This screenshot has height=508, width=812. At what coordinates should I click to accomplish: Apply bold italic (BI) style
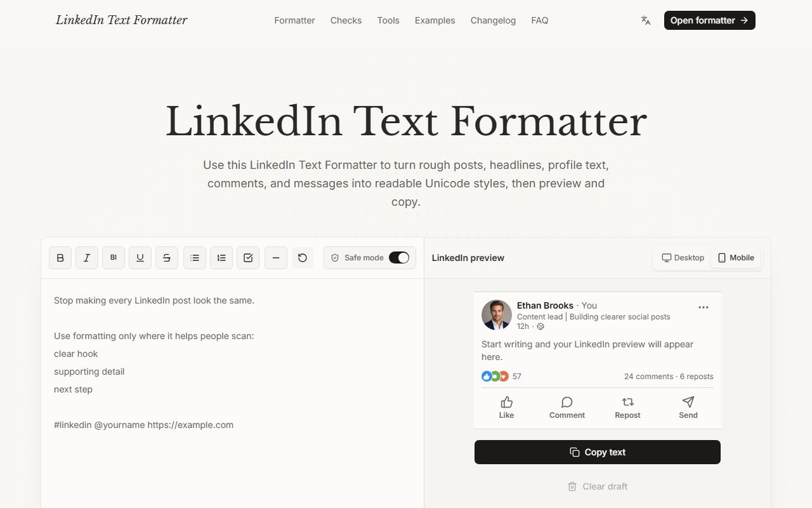coord(114,258)
